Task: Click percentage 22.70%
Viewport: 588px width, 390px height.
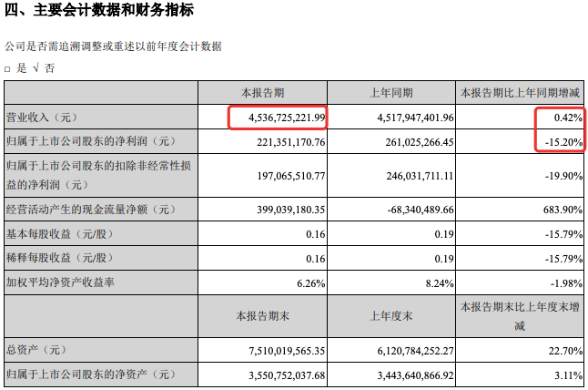Action: 565,351
